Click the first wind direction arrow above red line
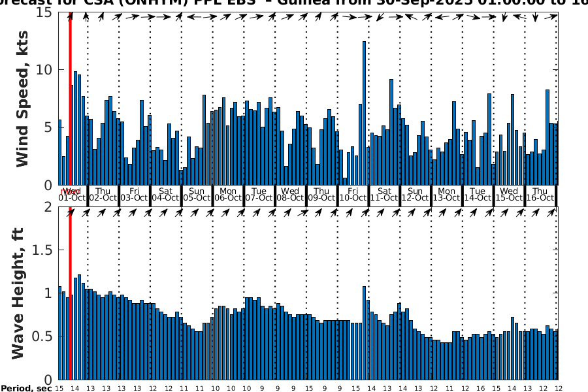The width and height of the screenshot is (588, 392). tap(71, 17)
